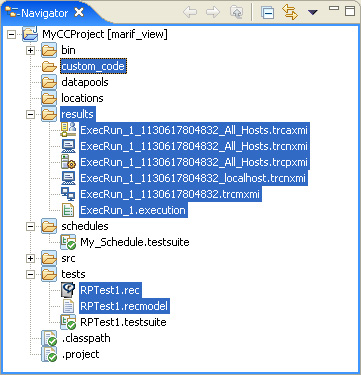Click the MyCCProject project icon
Image resolution: width=361 pixels, height=375 pixels.
click(30, 34)
